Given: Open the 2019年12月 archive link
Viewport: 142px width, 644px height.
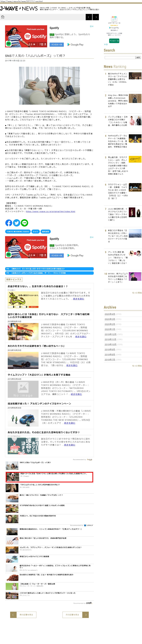Looking at the screenshot, I should coord(110,334).
